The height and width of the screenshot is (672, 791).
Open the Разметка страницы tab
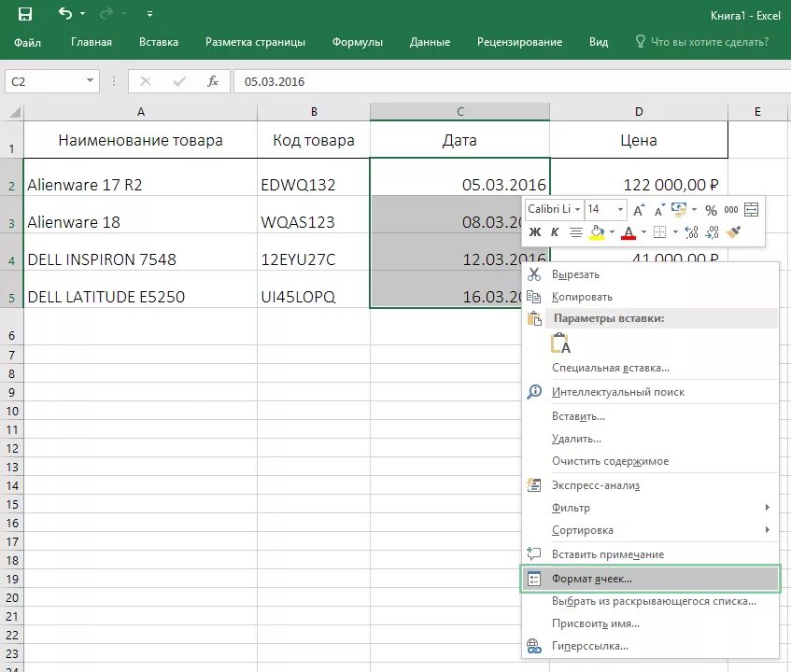coord(255,42)
